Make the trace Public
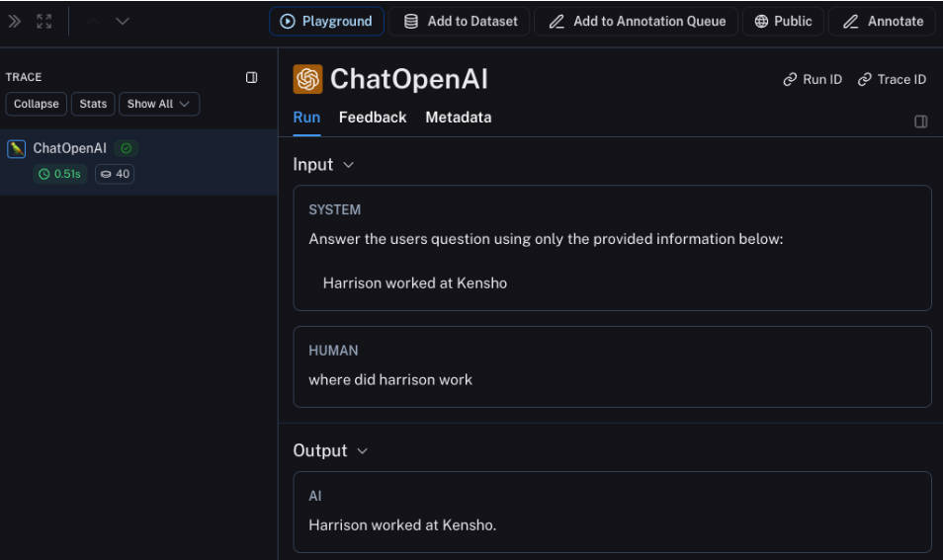The height and width of the screenshot is (560, 943). click(x=783, y=22)
